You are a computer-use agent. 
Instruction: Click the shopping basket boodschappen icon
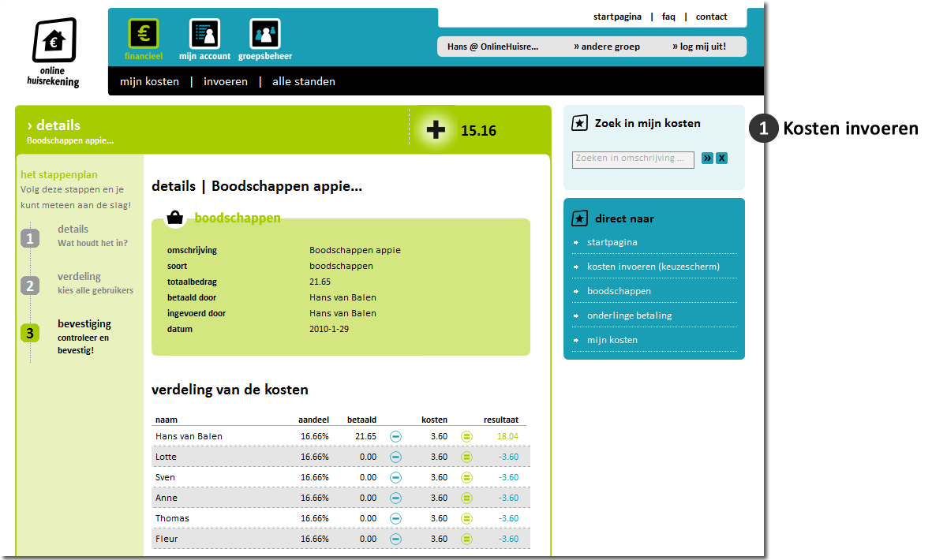pos(175,218)
